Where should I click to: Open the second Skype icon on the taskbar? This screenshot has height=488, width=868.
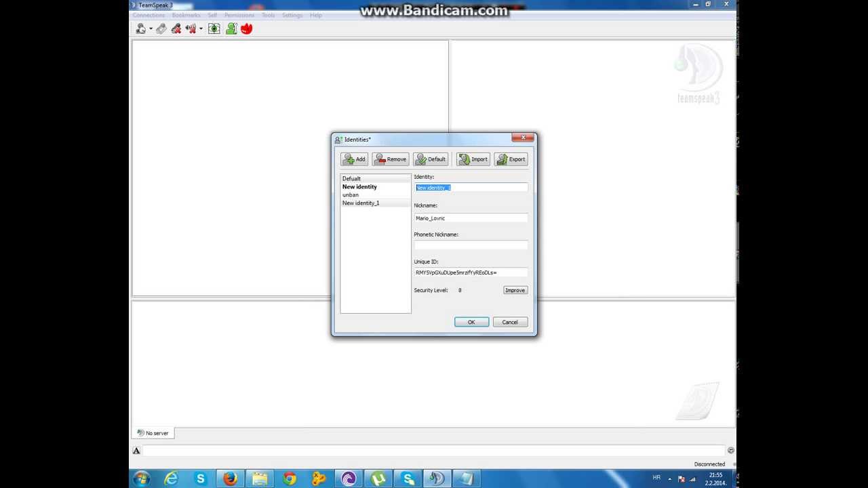click(x=408, y=479)
